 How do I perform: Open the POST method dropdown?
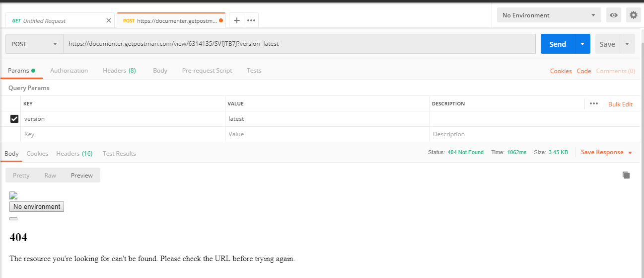coord(34,44)
